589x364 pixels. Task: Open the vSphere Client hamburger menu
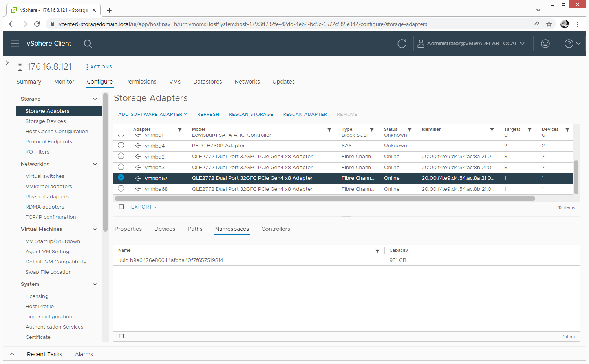pos(15,44)
